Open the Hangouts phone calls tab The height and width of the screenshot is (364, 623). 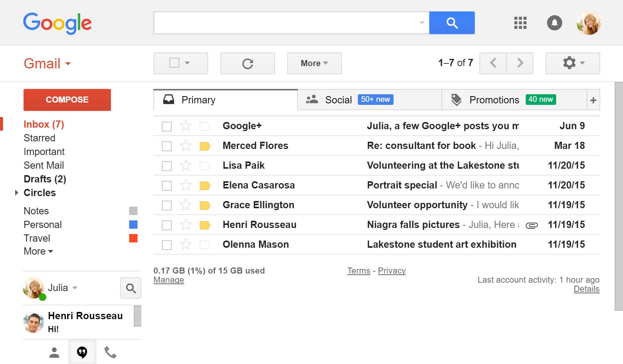coord(110,352)
